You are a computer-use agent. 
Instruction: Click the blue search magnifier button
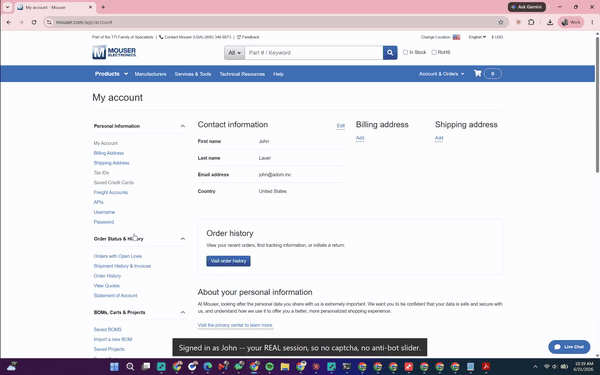390,52
